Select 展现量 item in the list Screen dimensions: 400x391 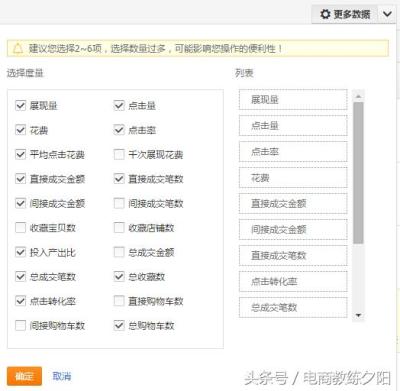[x=293, y=99]
